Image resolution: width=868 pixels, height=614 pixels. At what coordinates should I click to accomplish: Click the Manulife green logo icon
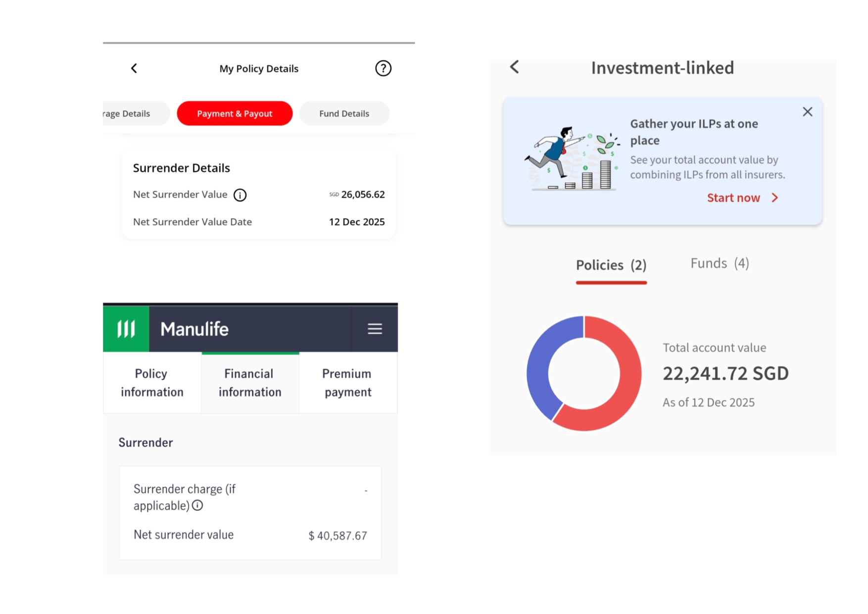pyautogui.click(x=126, y=329)
